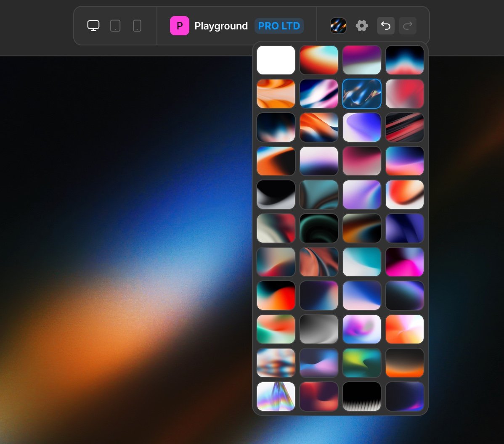This screenshot has width=504, height=444.
Task: Pick the black and magenta gradient background
Action: click(405, 262)
